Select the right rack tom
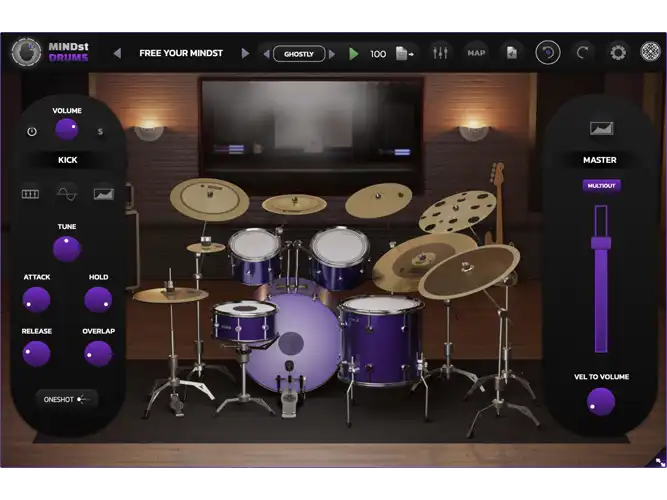 coord(339,257)
